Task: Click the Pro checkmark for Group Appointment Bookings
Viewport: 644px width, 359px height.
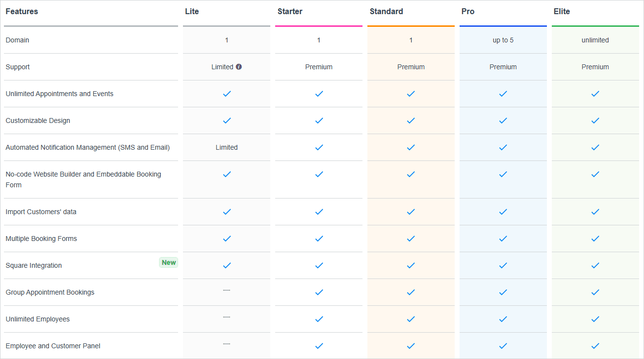Action: coord(503,292)
